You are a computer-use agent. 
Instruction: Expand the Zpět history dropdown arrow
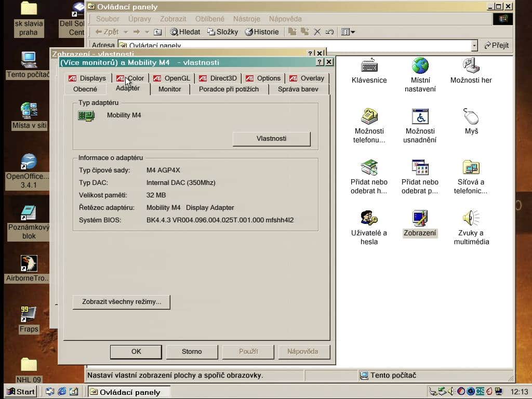click(126, 32)
